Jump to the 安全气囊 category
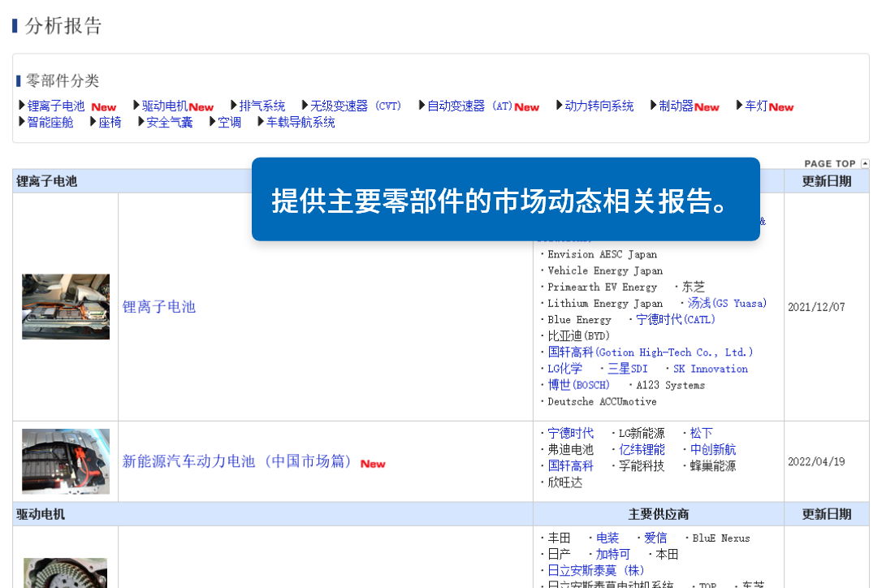This screenshot has height=588, width=882. [x=169, y=122]
